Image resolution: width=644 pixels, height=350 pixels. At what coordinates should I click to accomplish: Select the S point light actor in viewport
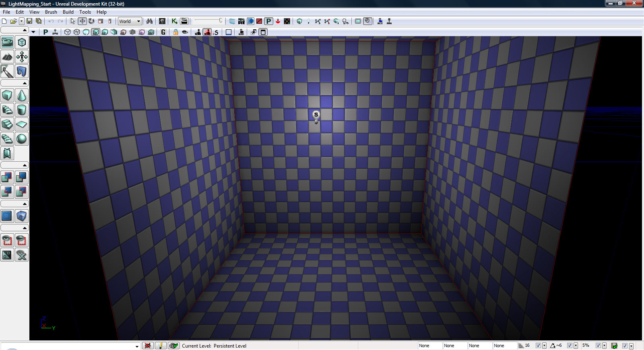pyautogui.click(x=316, y=117)
